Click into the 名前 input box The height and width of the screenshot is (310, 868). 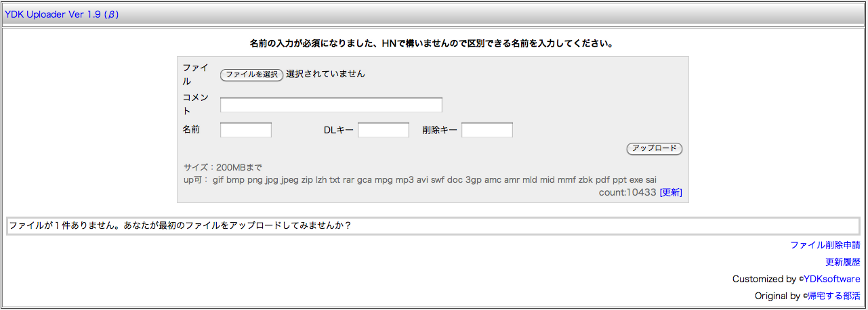point(245,130)
